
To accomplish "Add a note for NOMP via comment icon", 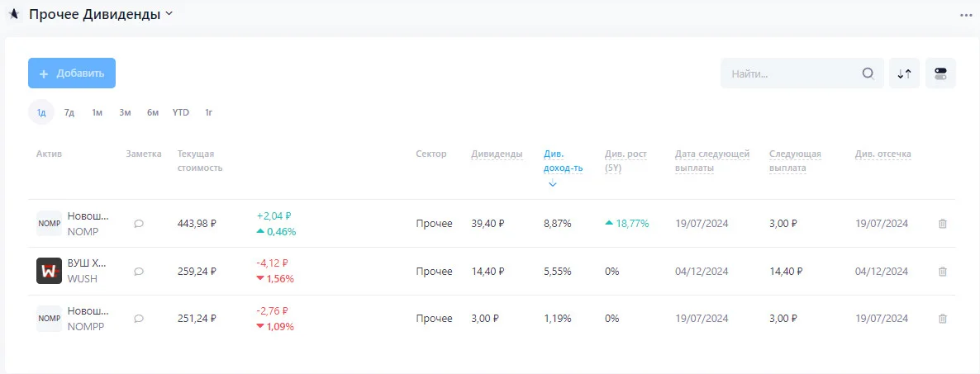I will pos(139,224).
